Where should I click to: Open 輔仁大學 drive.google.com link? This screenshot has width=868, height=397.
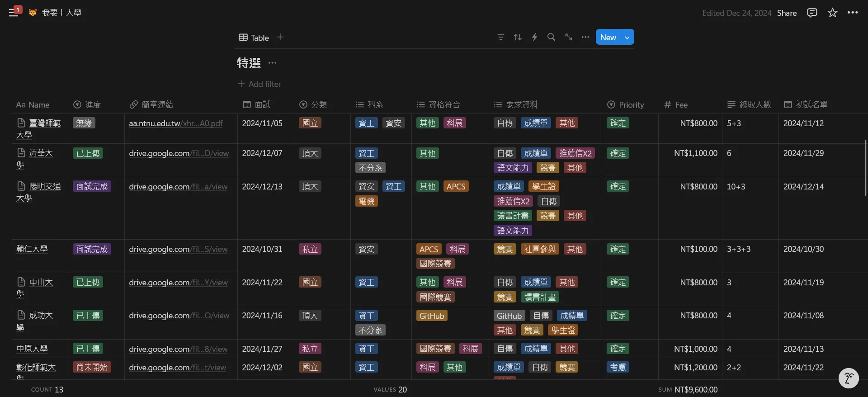pos(178,249)
